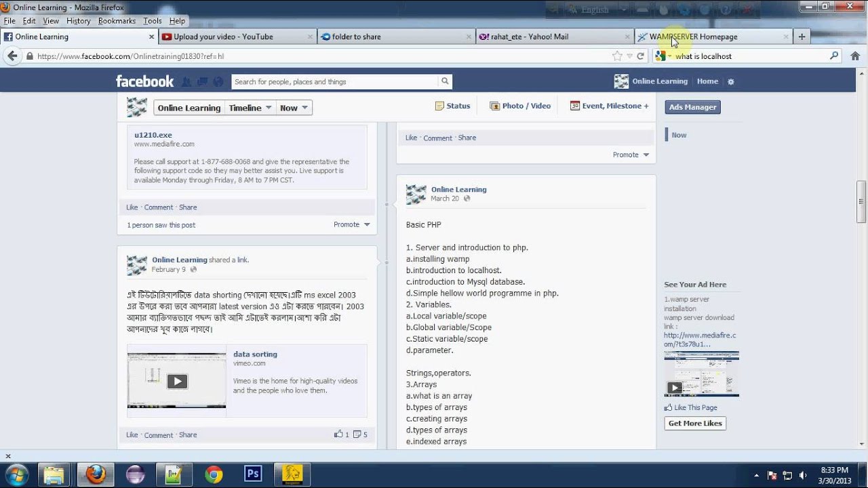Open the Promote dropdown in the right column post

coord(631,155)
